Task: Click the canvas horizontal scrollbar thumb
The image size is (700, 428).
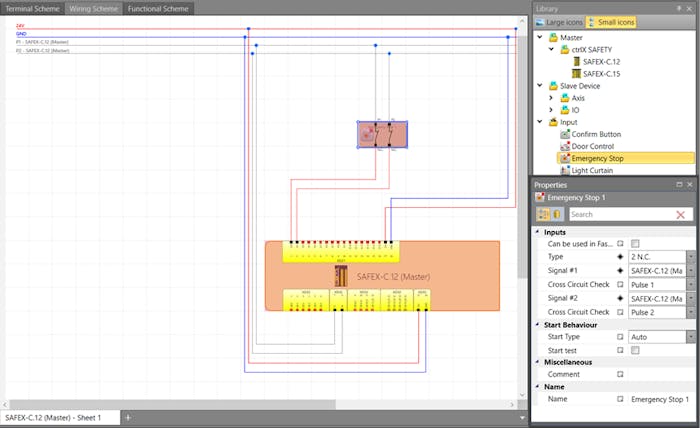Action: 172,404
